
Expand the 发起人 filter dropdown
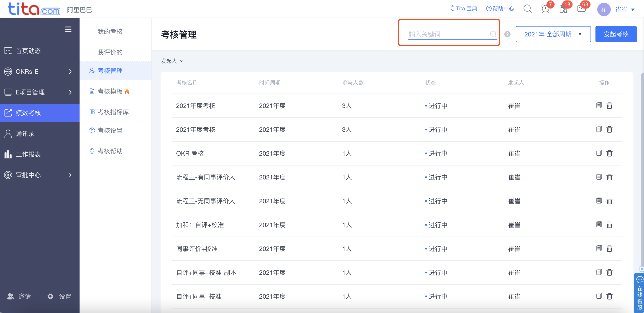(x=172, y=61)
